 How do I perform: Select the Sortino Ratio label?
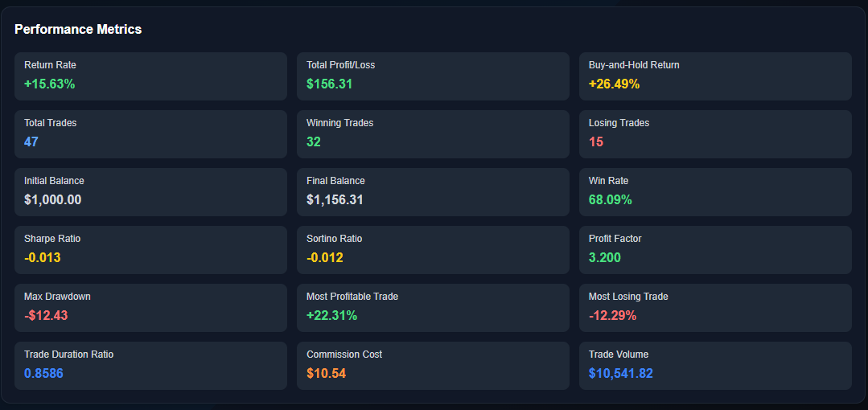coord(335,239)
